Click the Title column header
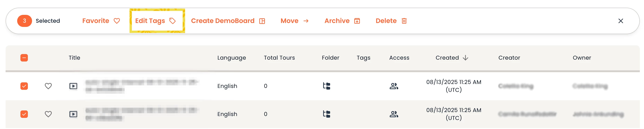Image resolution: width=644 pixels, height=129 pixels. tap(75, 58)
